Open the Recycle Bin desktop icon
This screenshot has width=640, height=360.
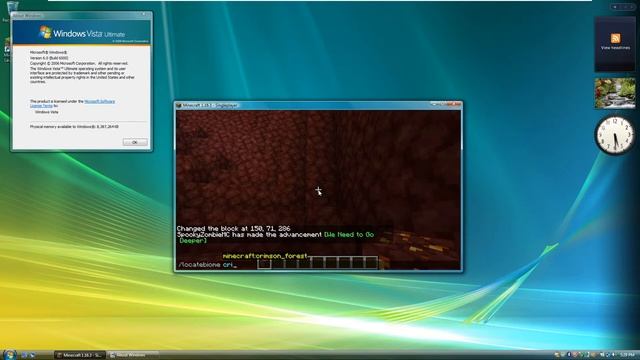(x=12, y=8)
